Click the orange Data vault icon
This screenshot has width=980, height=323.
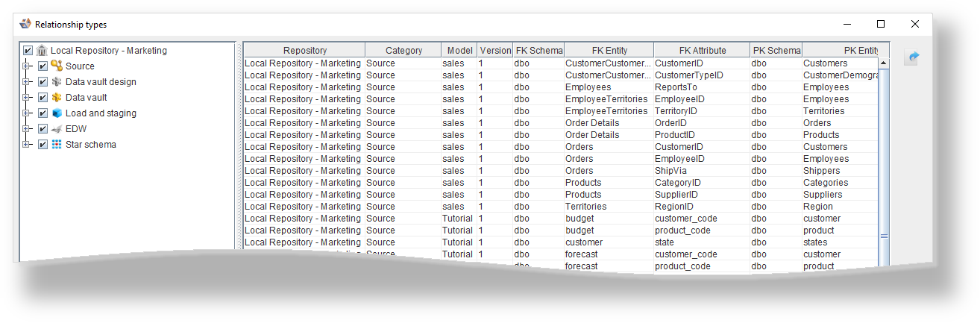pyautogui.click(x=57, y=98)
